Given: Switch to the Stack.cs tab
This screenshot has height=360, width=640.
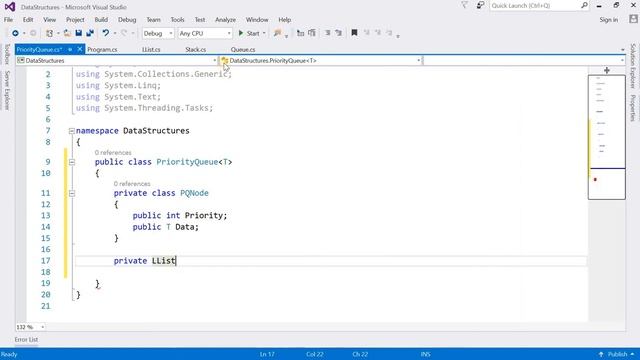Looking at the screenshot, I should coord(196,49).
